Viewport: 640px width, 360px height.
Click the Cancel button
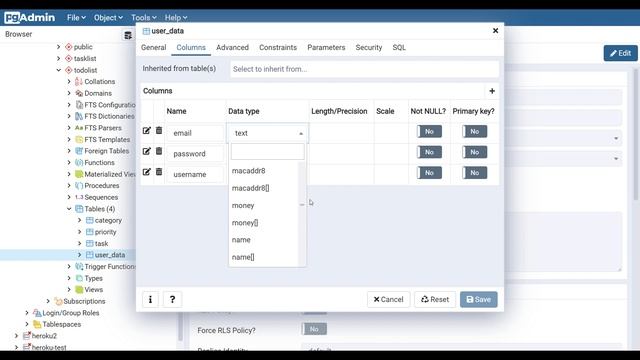coord(388,300)
